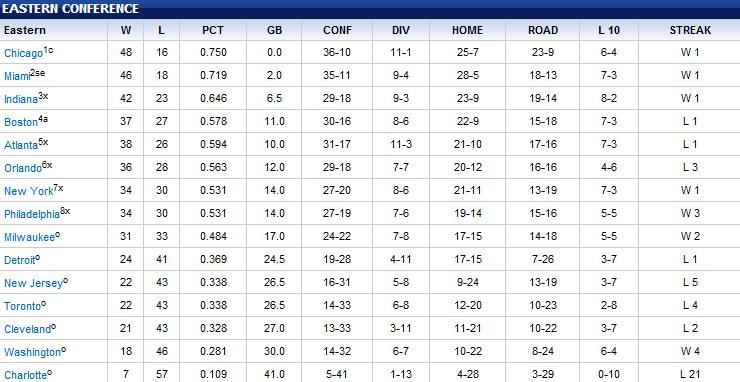740x382 pixels.
Task: Open the Washington team link
Action: 32,353
